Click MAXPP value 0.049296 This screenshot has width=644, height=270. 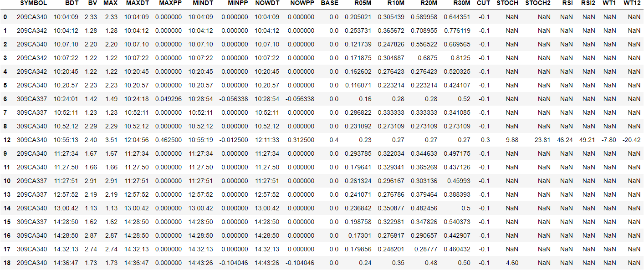pyautogui.click(x=168, y=99)
